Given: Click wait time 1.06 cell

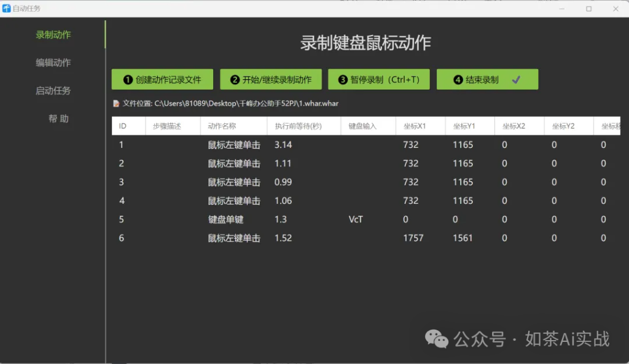Looking at the screenshot, I should tap(283, 201).
